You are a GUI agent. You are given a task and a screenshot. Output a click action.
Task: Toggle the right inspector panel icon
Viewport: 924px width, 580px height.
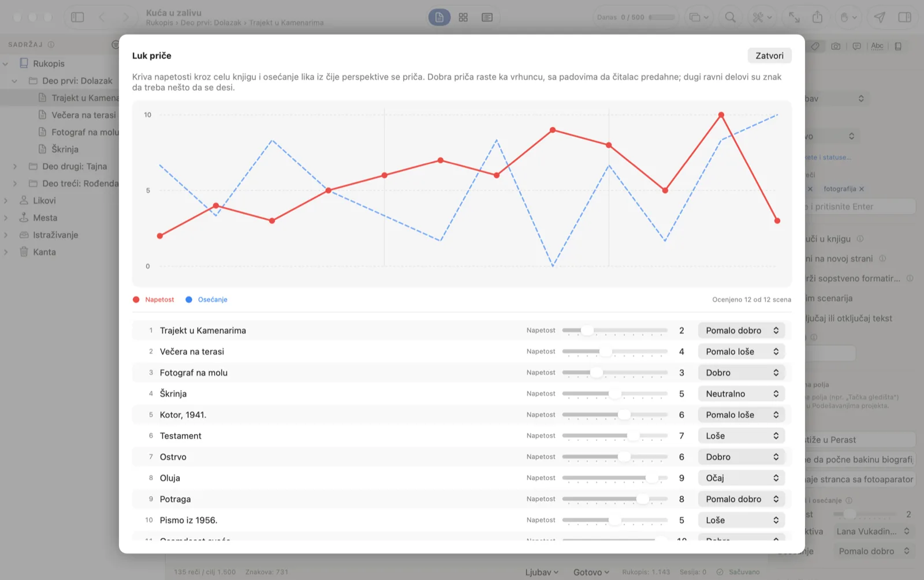905,17
